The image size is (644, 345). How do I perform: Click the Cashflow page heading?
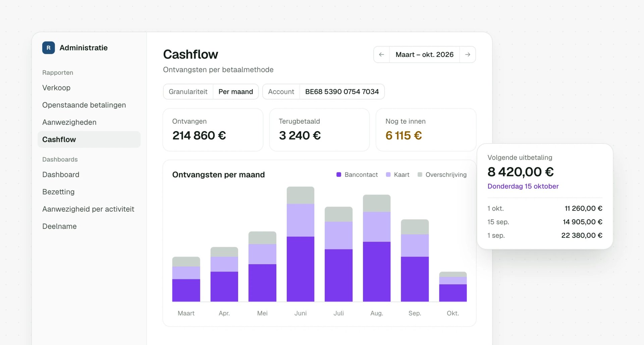pyautogui.click(x=191, y=54)
